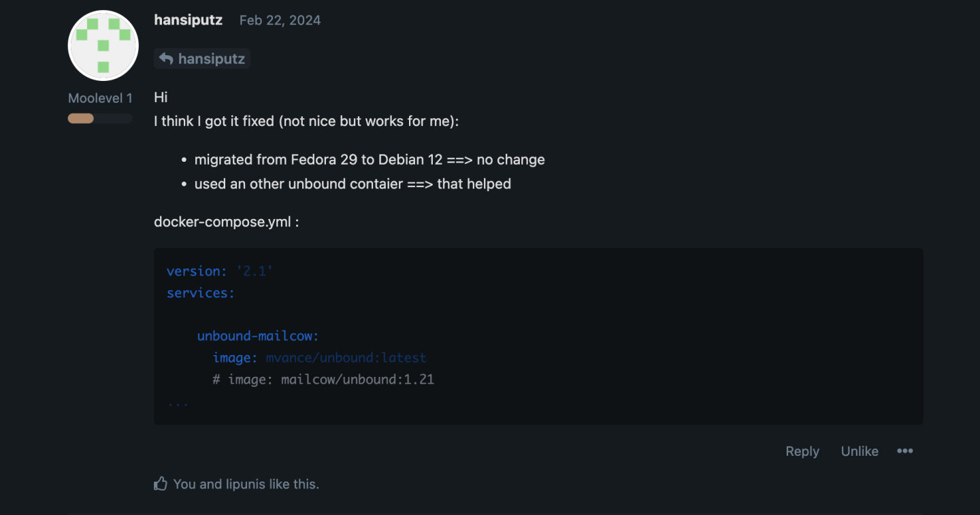Image resolution: width=980 pixels, height=515 pixels.
Task: Click the commented mailcow/unbound:1.21 line
Action: point(323,380)
